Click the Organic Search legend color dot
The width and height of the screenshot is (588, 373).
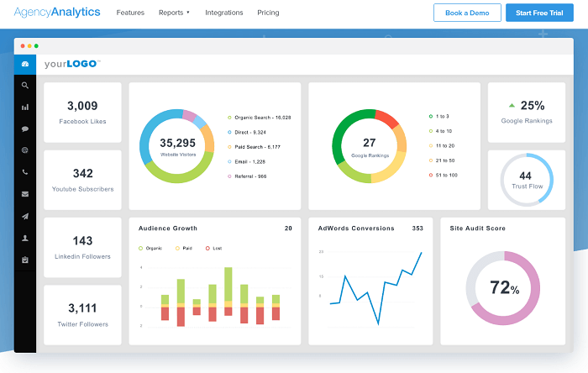point(229,118)
